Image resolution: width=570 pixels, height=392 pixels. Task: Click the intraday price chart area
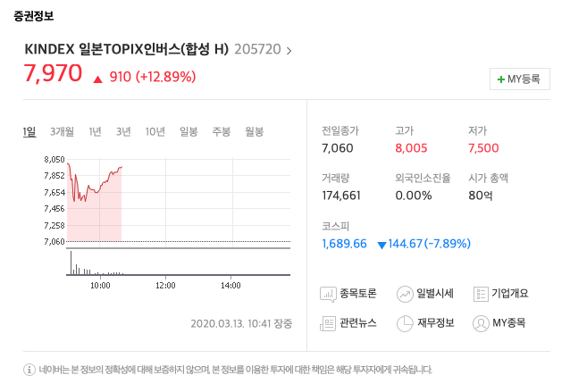(179, 200)
